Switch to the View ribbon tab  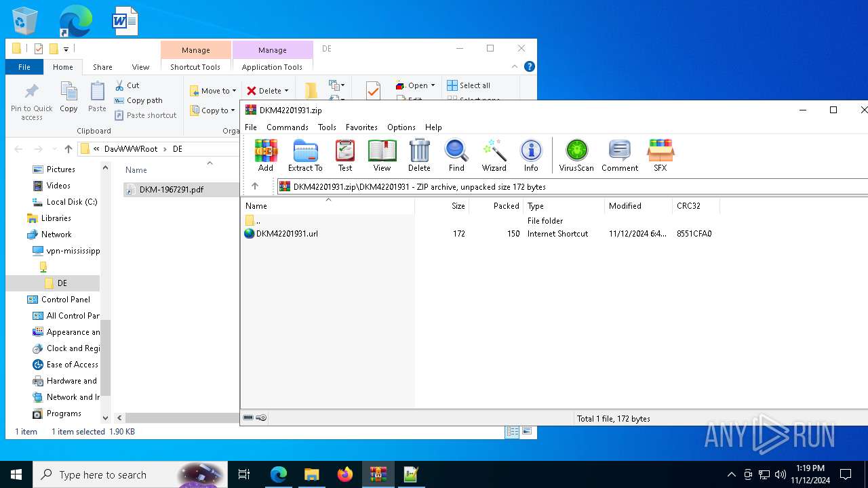point(140,67)
